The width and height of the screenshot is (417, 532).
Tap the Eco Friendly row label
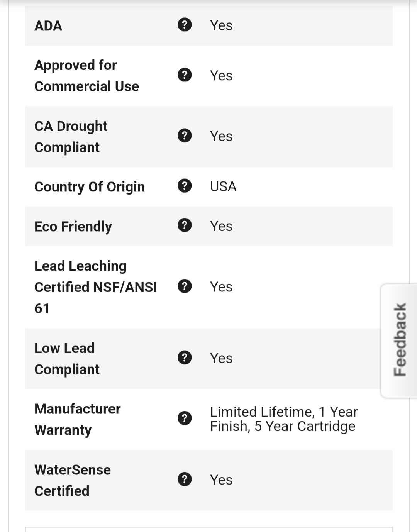[x=73, y=226]
